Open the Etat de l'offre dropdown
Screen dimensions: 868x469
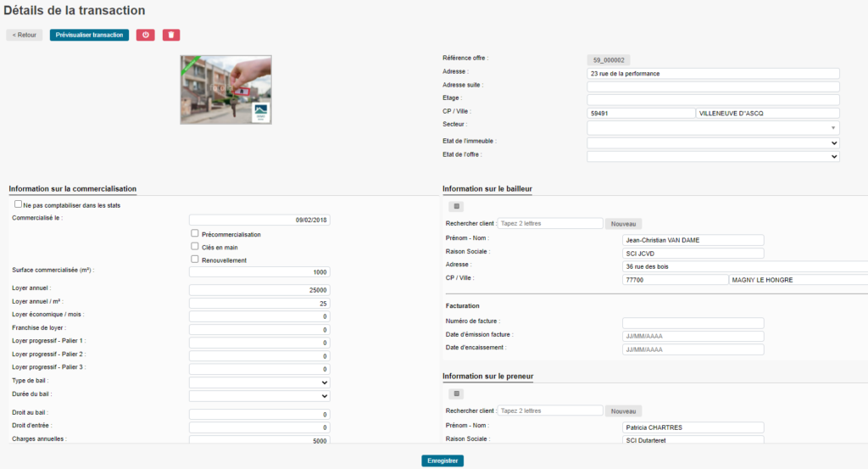click(x=712, y=156)
